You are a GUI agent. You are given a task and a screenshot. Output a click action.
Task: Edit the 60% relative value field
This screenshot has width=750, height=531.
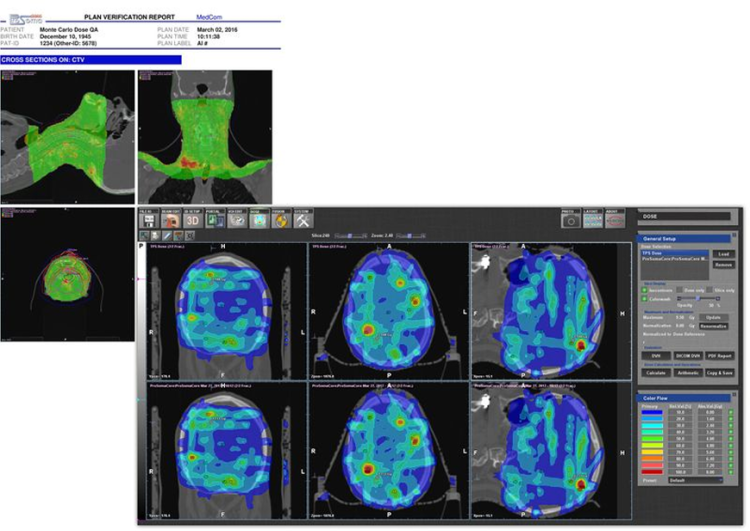coord(680,445)
